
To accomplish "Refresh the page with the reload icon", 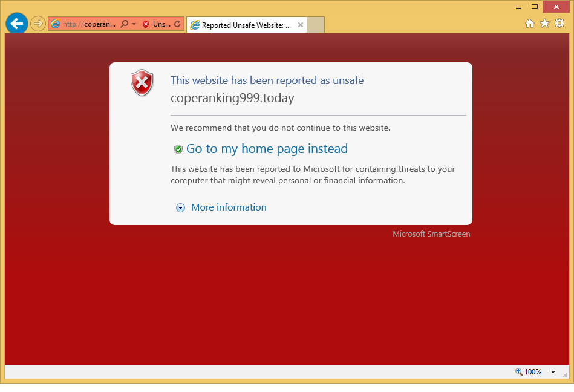I will coord(177,24).
